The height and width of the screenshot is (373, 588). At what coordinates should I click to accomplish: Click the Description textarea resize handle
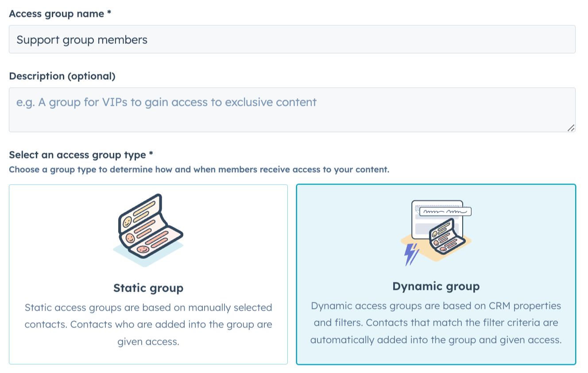[571, 128]
